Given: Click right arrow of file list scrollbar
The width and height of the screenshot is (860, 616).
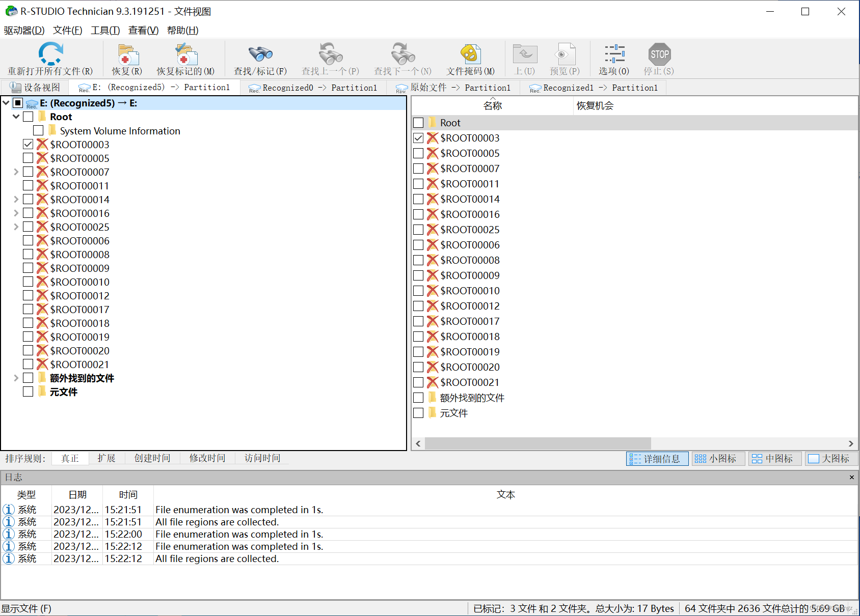Looking at the screenshot, I should tap(851, 443).
